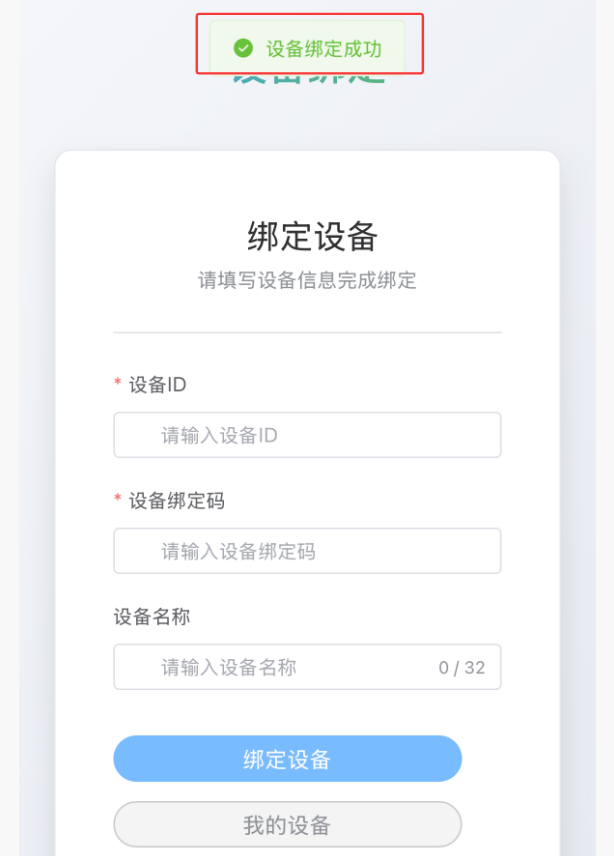Screen dimensions: 614x856
Task: Click the green checkmark success icon
Action: (242, 48)
